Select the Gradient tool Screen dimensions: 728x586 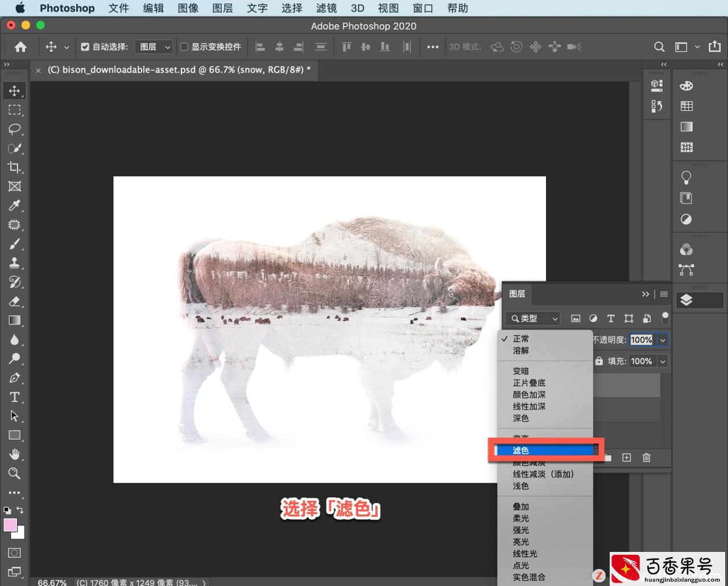click(15, 321)
